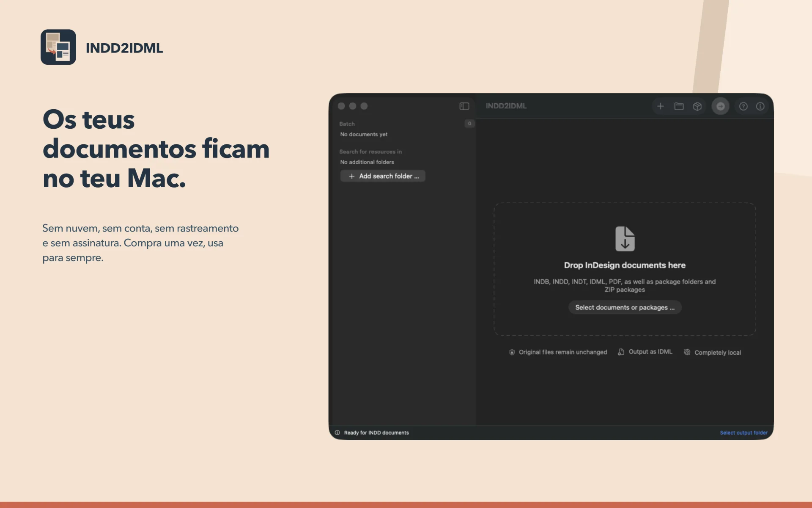Click the plus add documents toolbar icon

pyautogui.click(x=660, y=106)
